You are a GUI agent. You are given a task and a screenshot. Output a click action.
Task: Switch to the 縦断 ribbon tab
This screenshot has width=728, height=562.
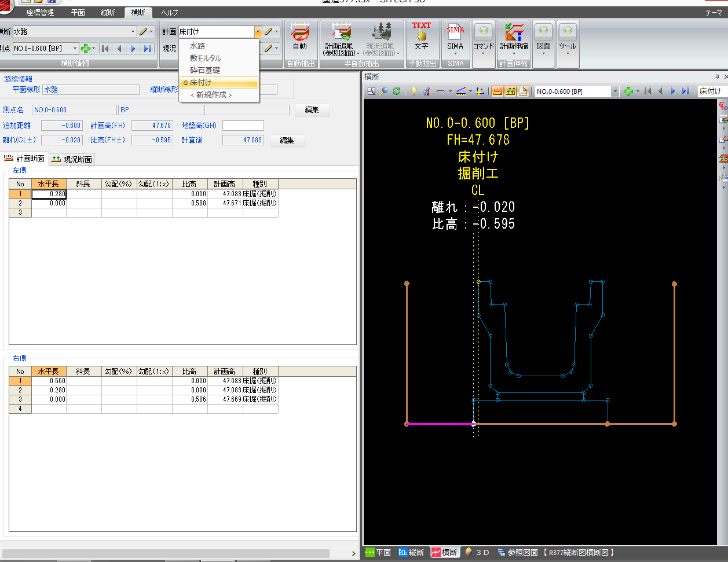(108, 12)
